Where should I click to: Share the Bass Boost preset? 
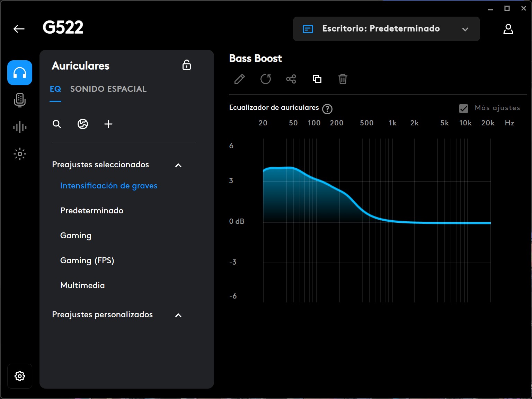pyautogui.click(x=291, y=79)
